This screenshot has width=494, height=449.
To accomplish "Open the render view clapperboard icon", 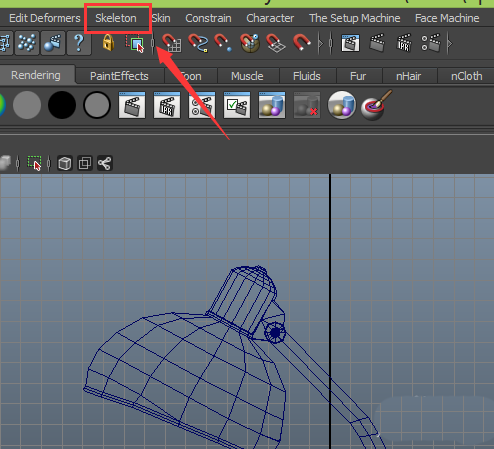I will coord(350,43).
